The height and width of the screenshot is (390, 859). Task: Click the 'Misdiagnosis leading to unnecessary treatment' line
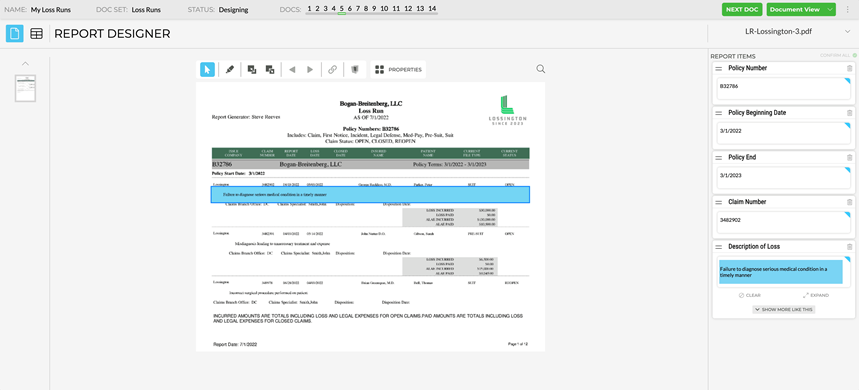(282, 243)
